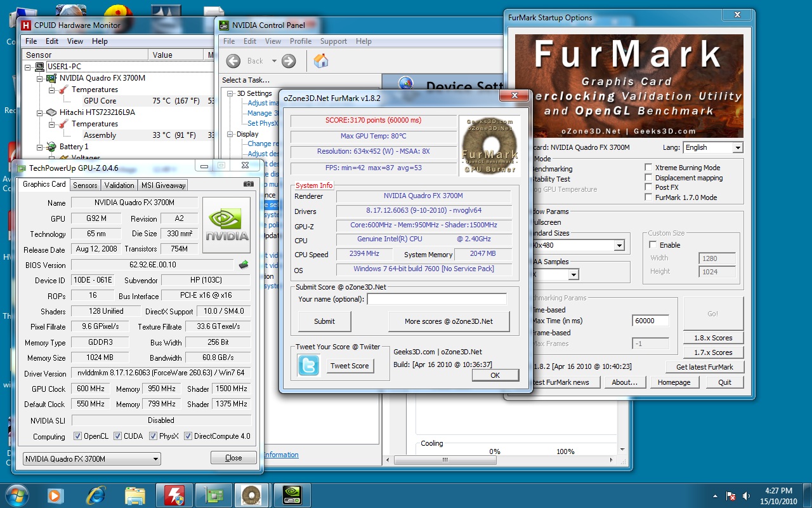Click More scores @ oZone3D.Net button

(449, 321)
